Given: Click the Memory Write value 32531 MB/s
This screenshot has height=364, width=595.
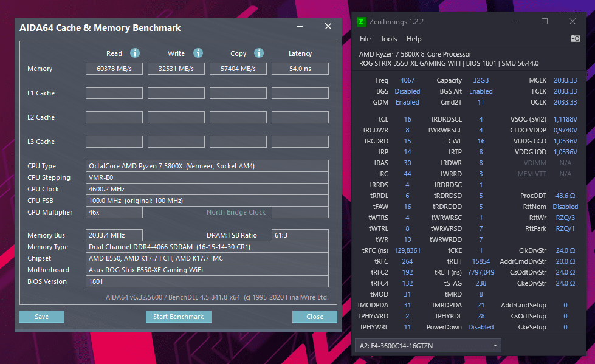Looking at the screenshot, I should click(x=176, y=69).
